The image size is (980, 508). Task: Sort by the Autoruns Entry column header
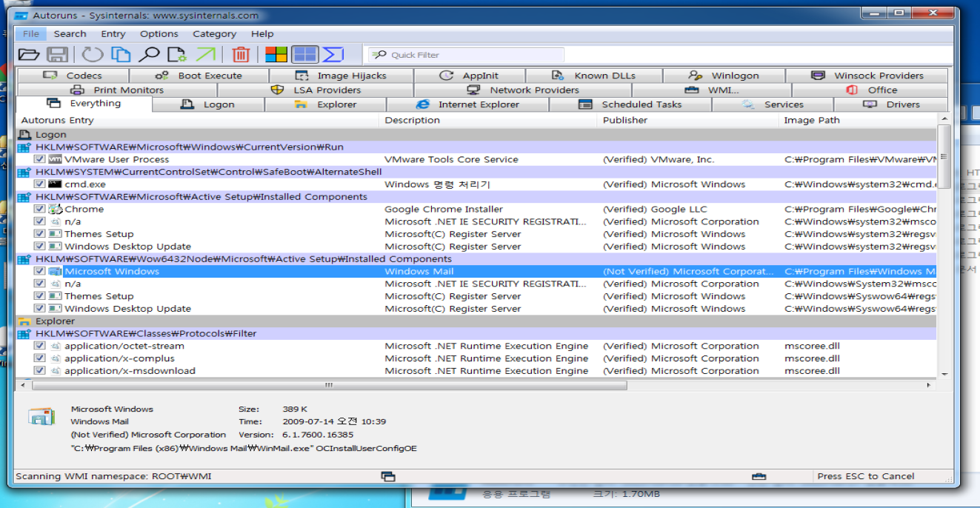(x=197, y=120)
